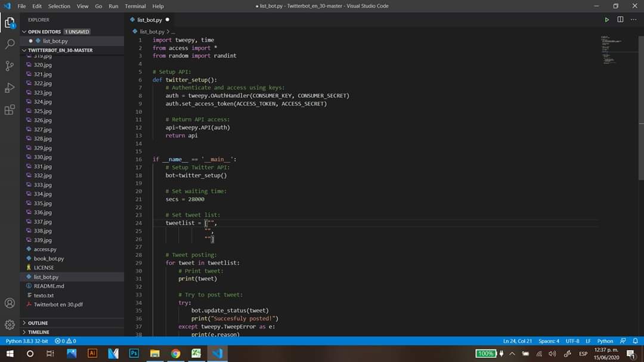The width and height of the screenshot is (644, 362).
Task: Open the Edit menu
Action: (37, 6)
